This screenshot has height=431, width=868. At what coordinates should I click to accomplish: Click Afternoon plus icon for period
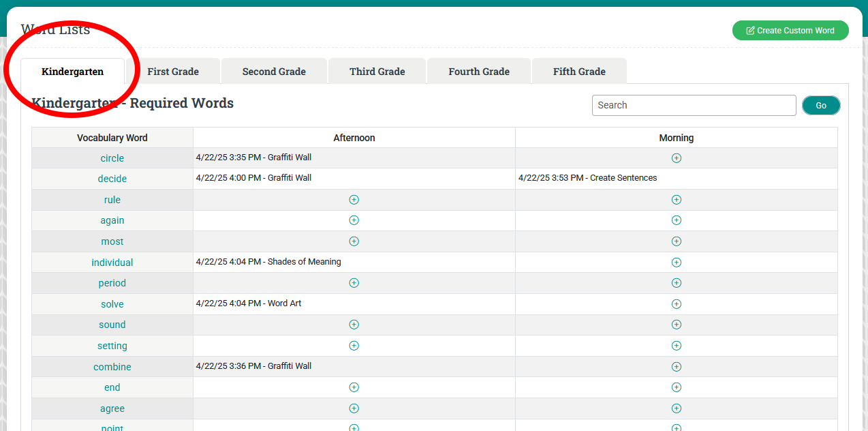tap(354, 283)
